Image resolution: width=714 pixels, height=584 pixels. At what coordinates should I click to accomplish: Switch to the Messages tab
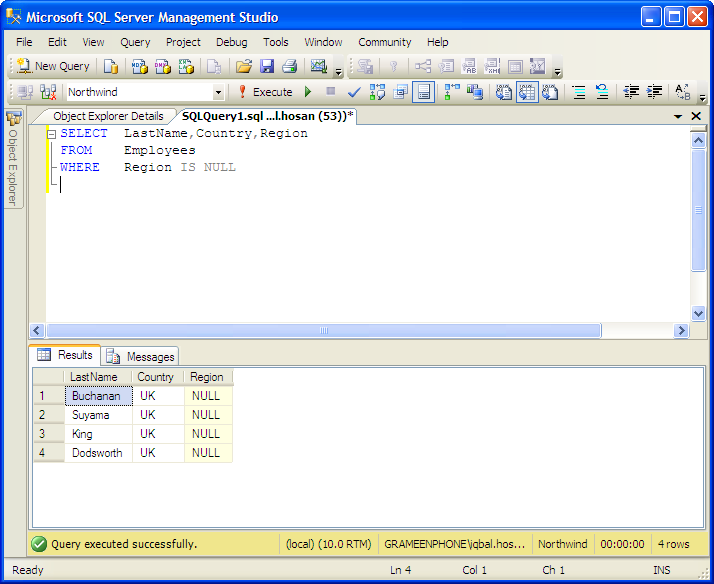point(141,357)
